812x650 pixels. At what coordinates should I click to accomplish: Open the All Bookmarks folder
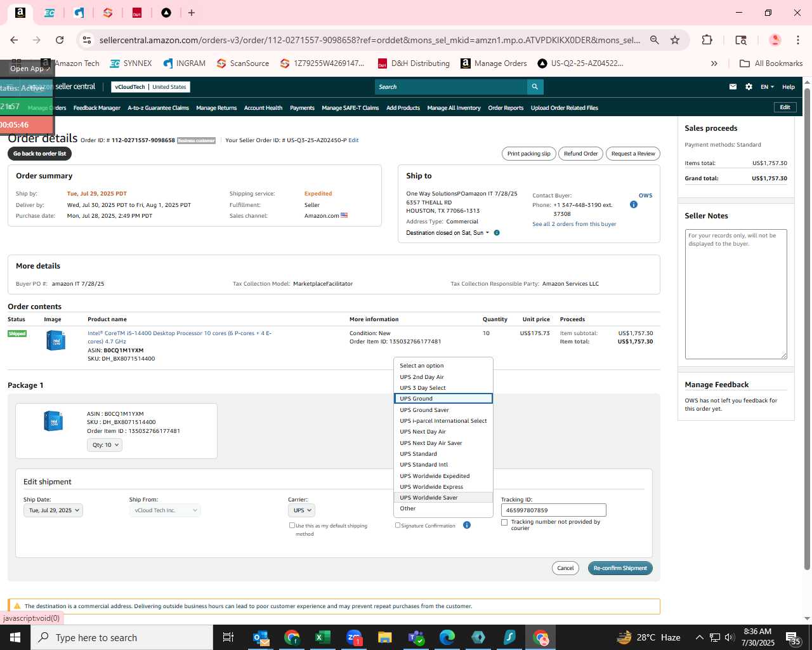(x=771, y=63)
